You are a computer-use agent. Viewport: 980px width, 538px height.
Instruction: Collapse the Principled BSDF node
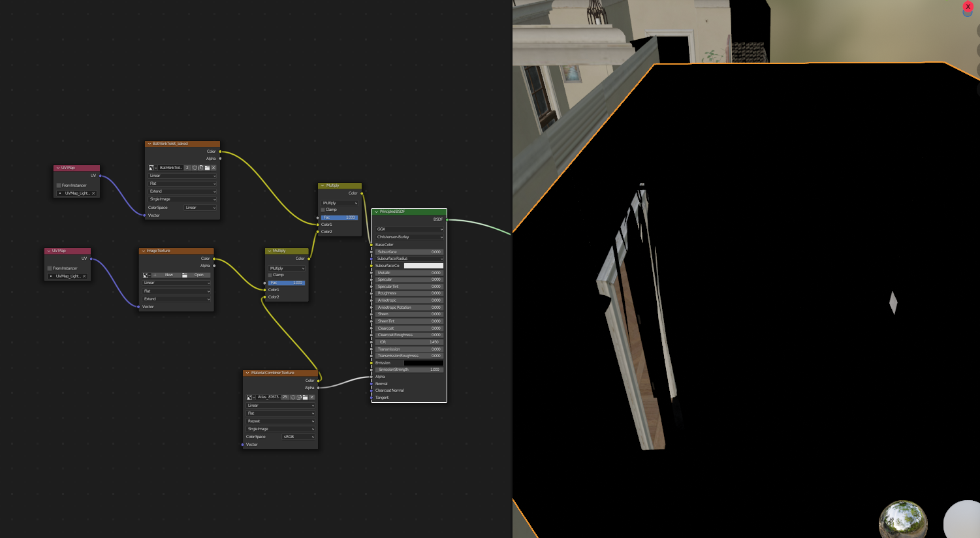pyautogui.click(x=376, y=212)
